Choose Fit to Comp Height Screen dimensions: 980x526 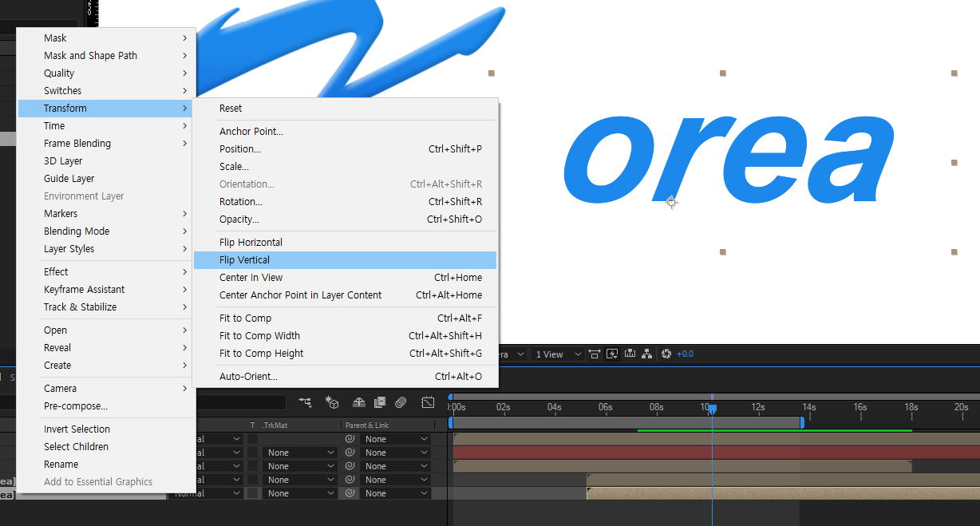point(345,353)
